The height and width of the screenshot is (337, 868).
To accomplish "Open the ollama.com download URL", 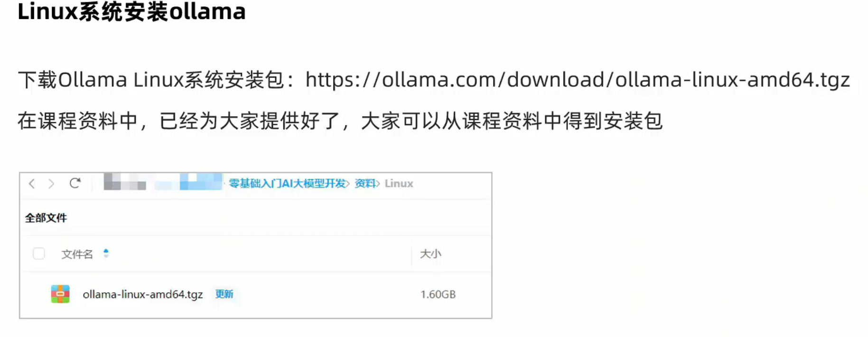I will [577, 80].
